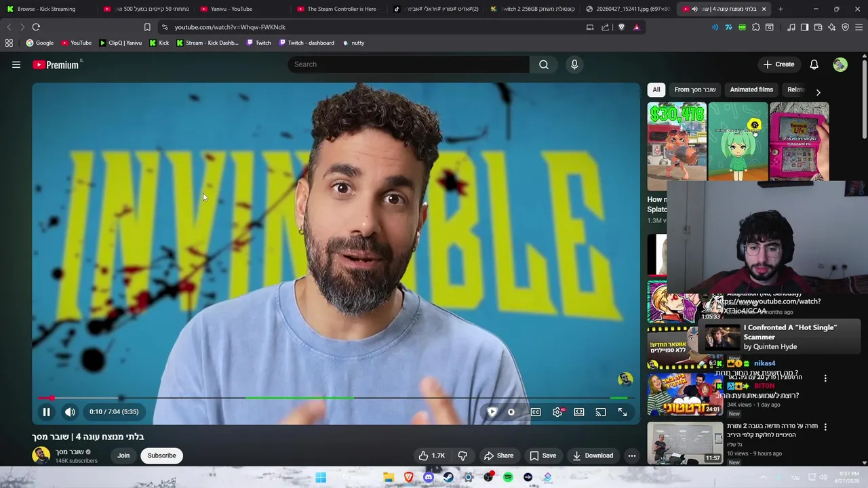Go to YouTube Premium home logo

pyautogui.click(x=57, y=64)
